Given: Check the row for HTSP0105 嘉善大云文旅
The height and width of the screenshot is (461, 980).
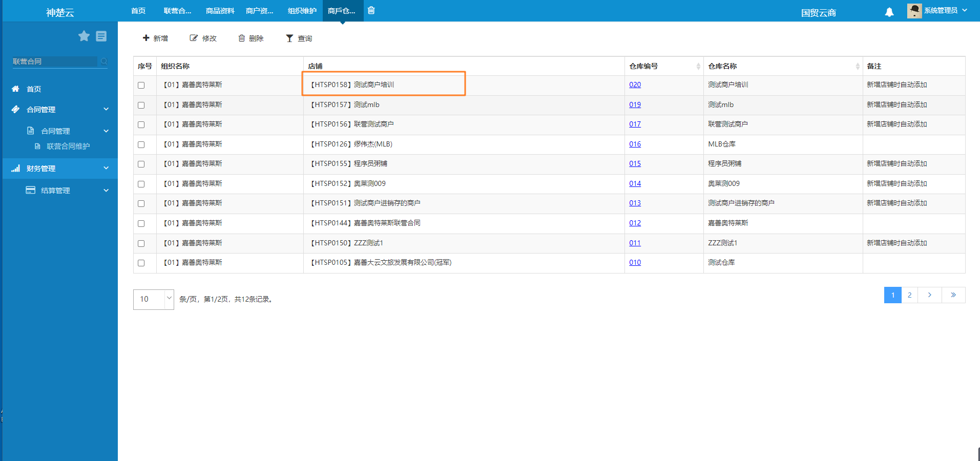Looking at the screenshot, I should pyautogui.click(x=141, y=263).
